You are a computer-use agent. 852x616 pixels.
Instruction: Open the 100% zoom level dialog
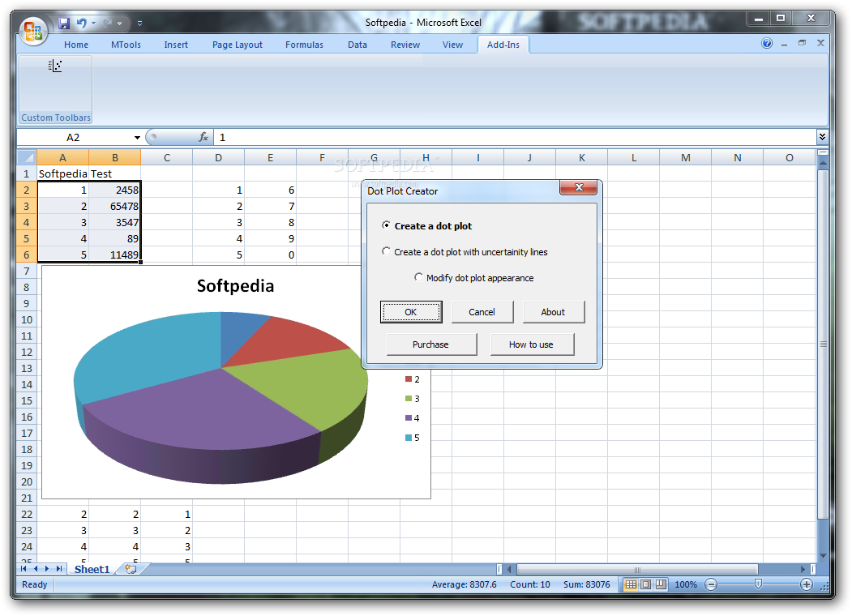tap(686, 585)
